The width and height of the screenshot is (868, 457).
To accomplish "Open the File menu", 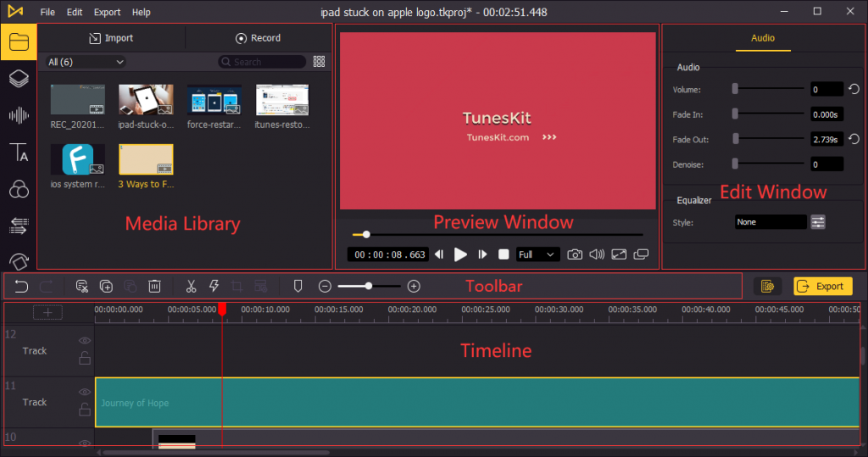I will (47, 13).
